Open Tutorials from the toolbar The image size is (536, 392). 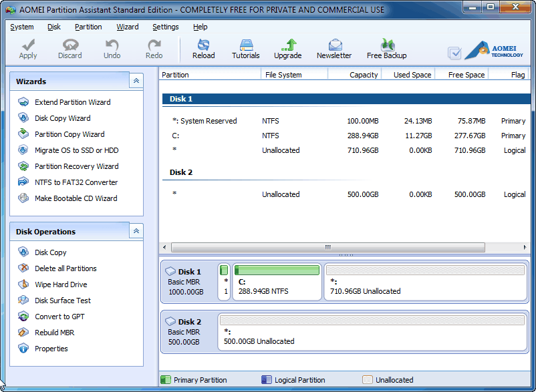click(245, 49)
